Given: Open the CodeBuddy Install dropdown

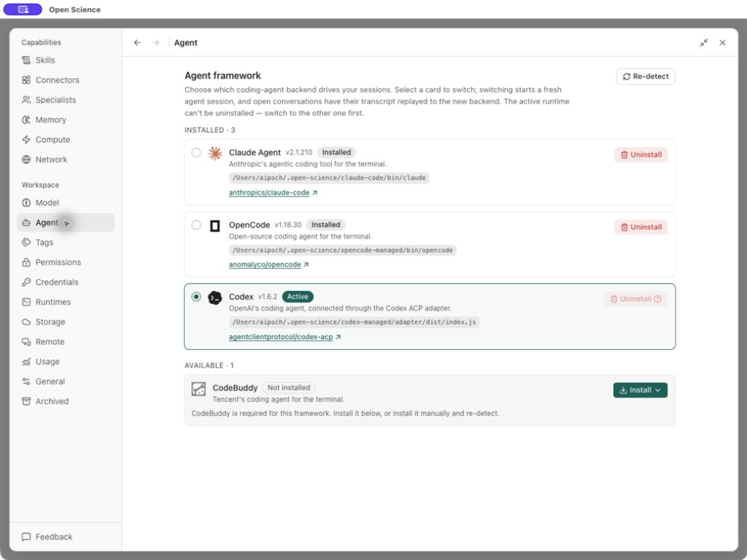Looking at the screenshot, I should point(640,390).
